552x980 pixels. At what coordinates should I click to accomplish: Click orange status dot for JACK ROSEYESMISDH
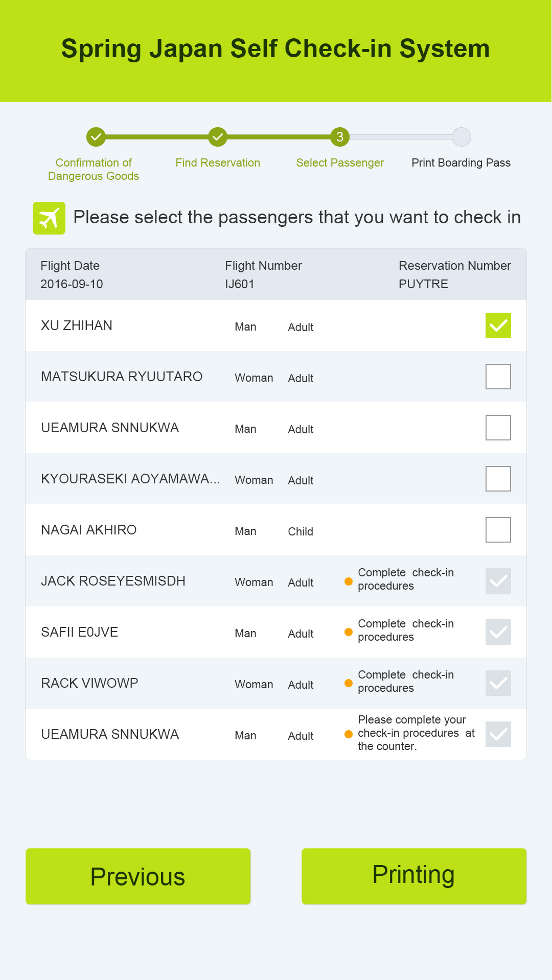click(x=349, y=581)
